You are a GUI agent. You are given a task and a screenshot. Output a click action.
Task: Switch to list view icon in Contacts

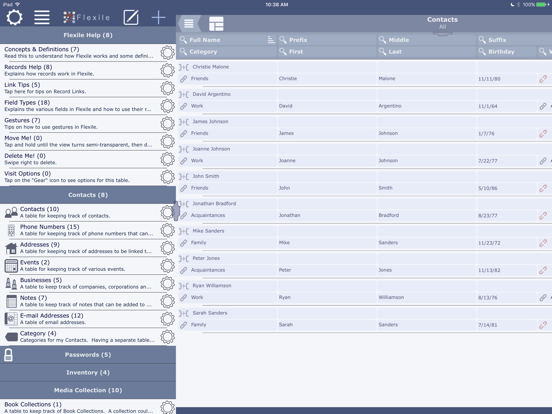coord(189,24)
